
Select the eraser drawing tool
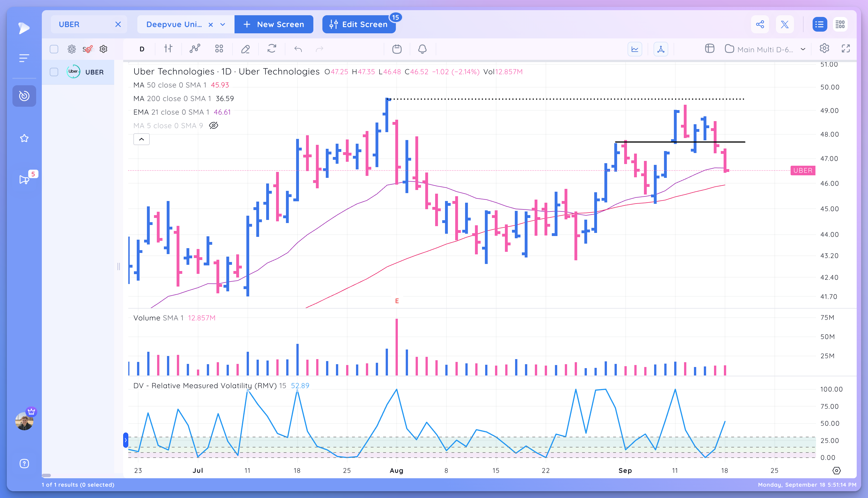[245, 49]
